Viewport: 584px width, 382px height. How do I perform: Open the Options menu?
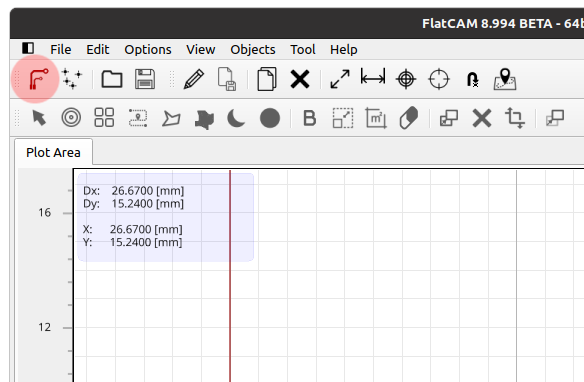[x=148, y=49]
